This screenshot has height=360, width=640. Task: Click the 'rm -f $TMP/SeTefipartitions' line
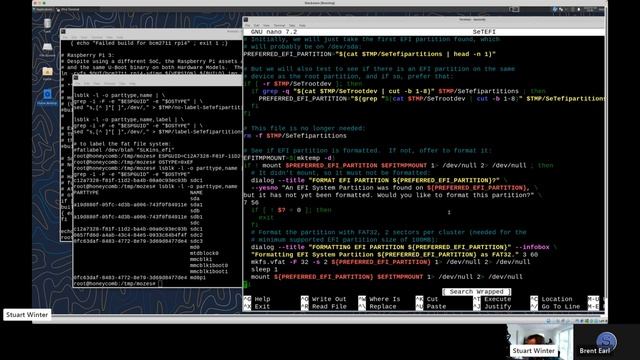pos(295,136)
